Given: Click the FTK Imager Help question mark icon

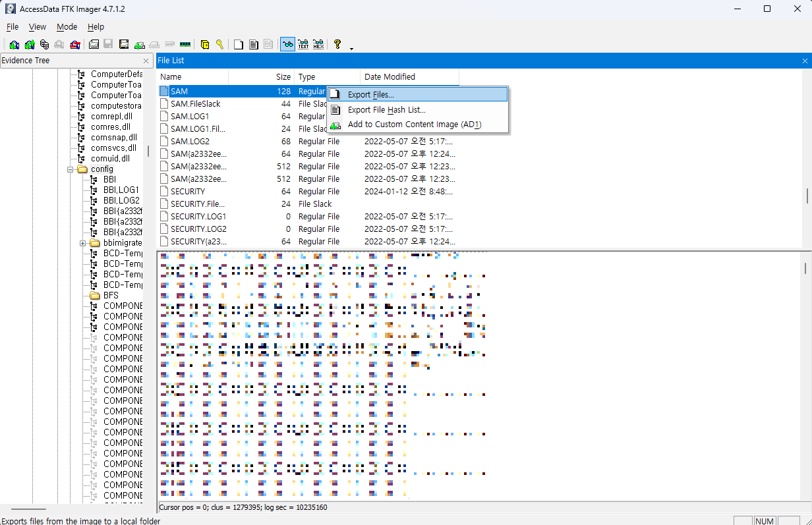Looking at the screenshot, I should click(337, 44).
